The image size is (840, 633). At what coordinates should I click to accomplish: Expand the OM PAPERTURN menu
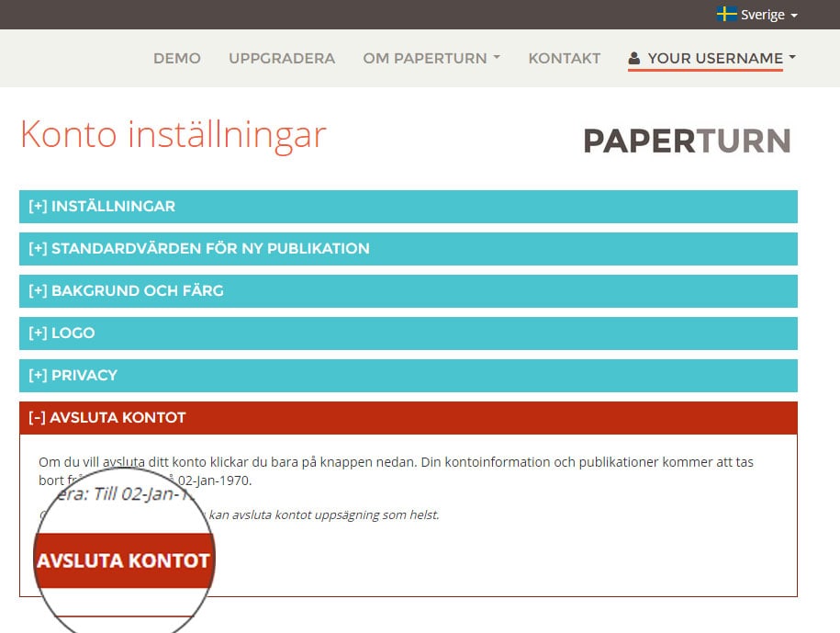(431, 58)
